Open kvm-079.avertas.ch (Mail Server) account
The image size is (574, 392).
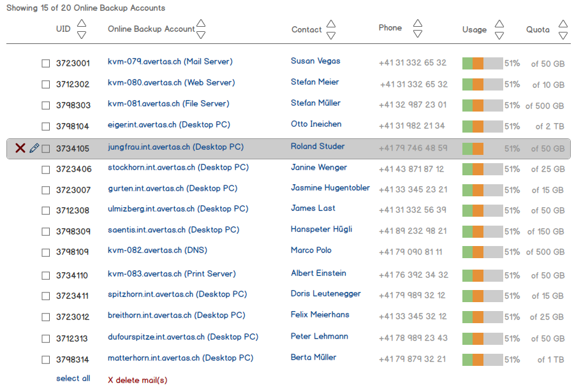coord(170,62)
